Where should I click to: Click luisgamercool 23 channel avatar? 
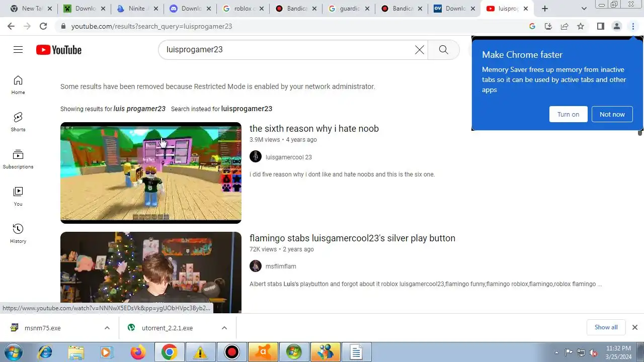(x=256, y=156)
